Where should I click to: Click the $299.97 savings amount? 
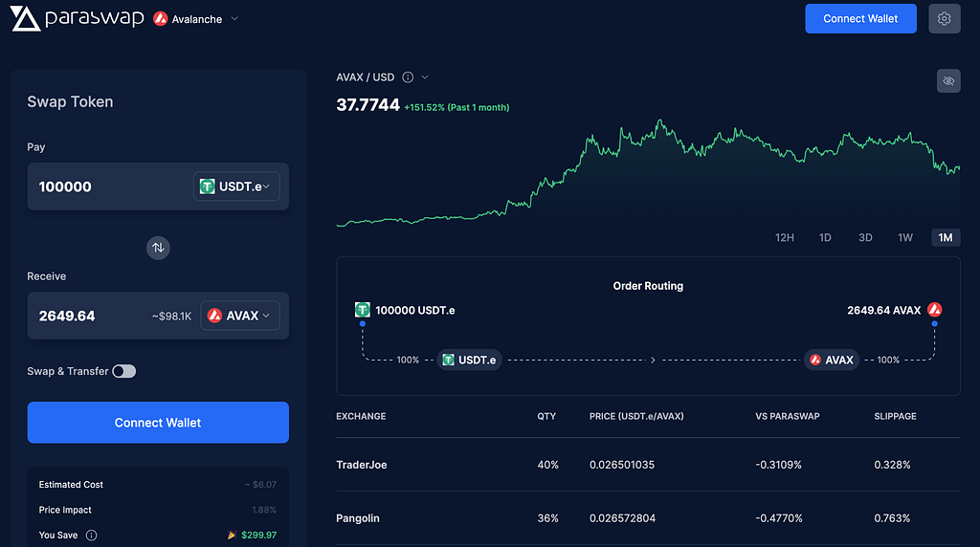pyautogui.click(x=258, y=536)
